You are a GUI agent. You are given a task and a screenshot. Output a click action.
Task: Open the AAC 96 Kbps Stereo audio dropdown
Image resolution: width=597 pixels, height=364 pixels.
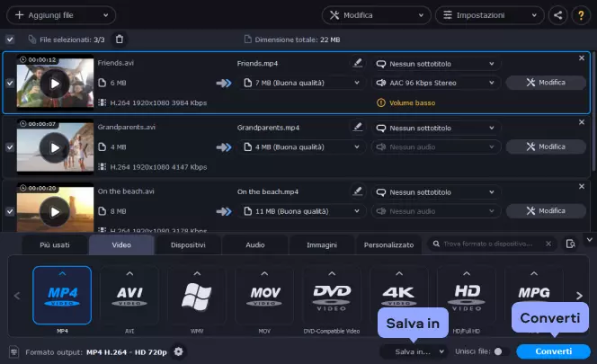tap(436, 83)
